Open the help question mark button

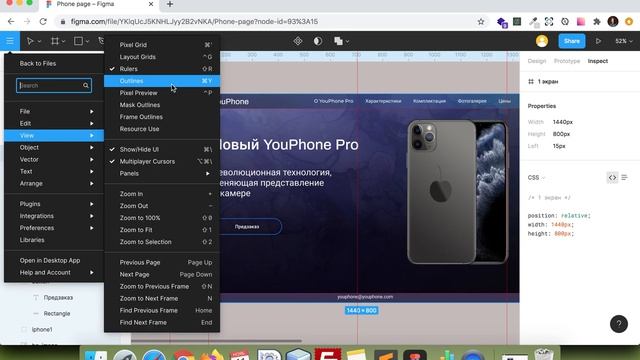coord(619,324)
